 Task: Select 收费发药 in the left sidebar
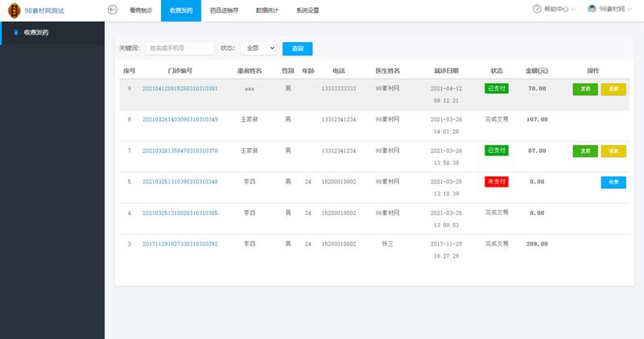(x=36, y=33)
